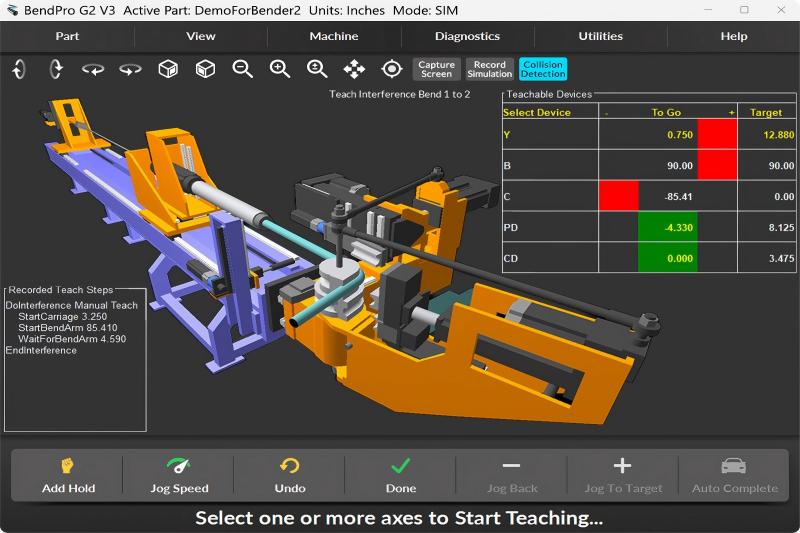Open the View menu dropdown

point(201,36)
